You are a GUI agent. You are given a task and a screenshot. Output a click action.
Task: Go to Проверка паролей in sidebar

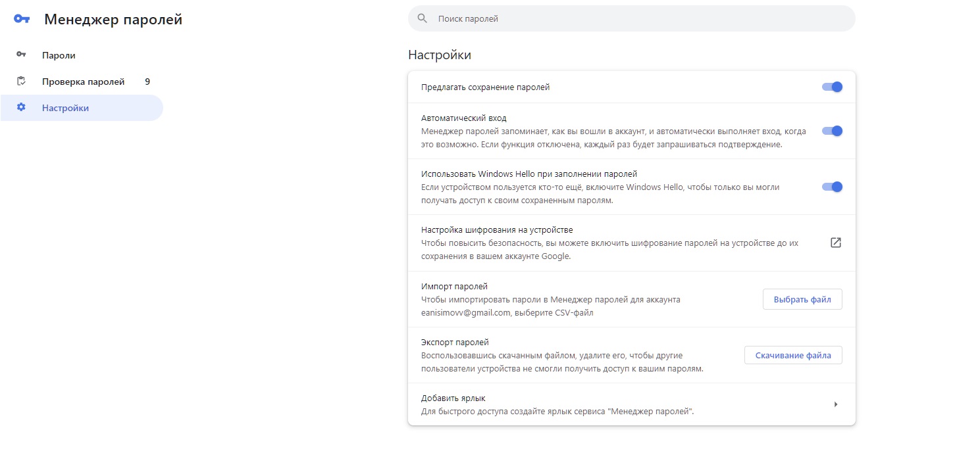83,82
